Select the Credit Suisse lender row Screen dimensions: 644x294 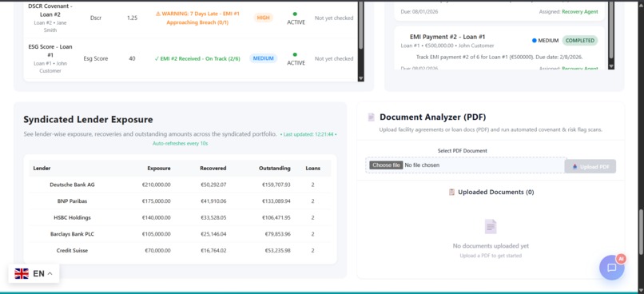180,251
